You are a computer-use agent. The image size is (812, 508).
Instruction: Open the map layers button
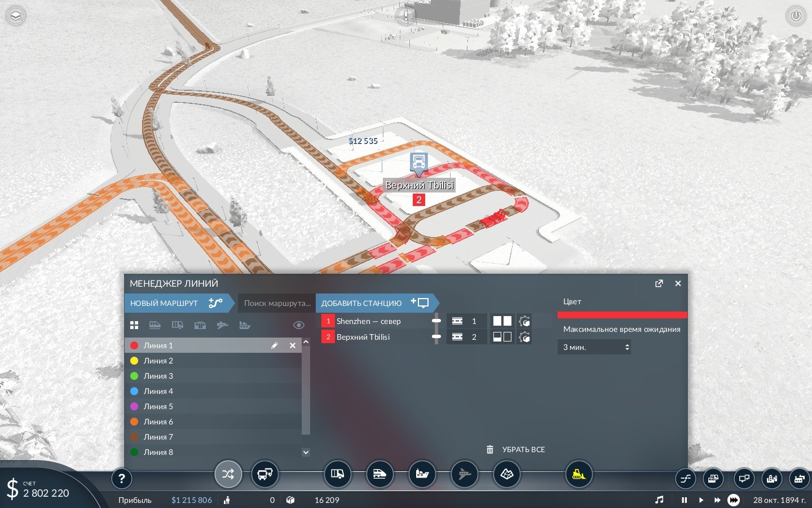(16, 16)
